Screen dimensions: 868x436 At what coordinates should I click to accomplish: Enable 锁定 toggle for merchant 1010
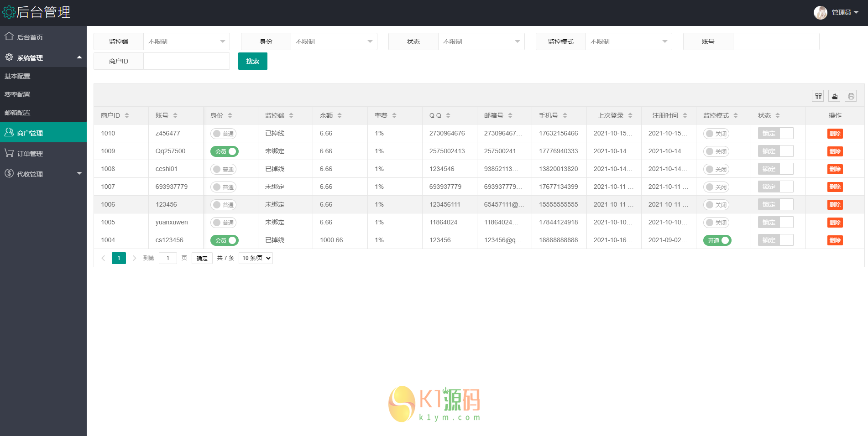pos(776,133)
